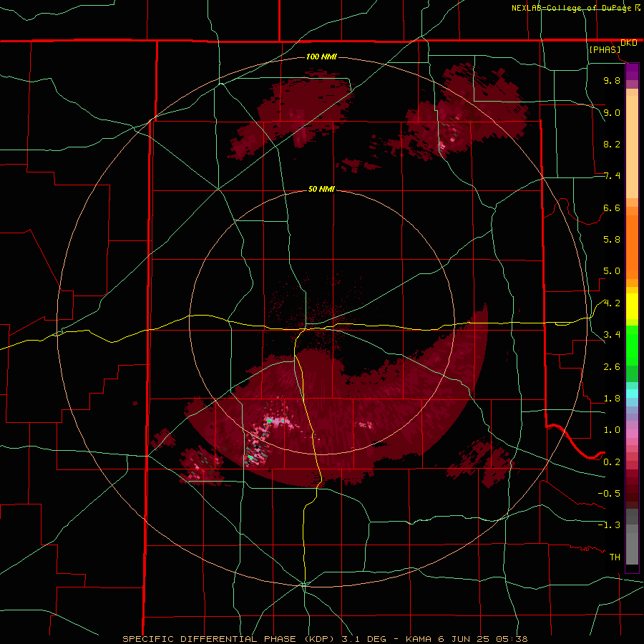The image size is (644, 644).
Task: Click the -1.3 legend value
Action: (609, 525)
